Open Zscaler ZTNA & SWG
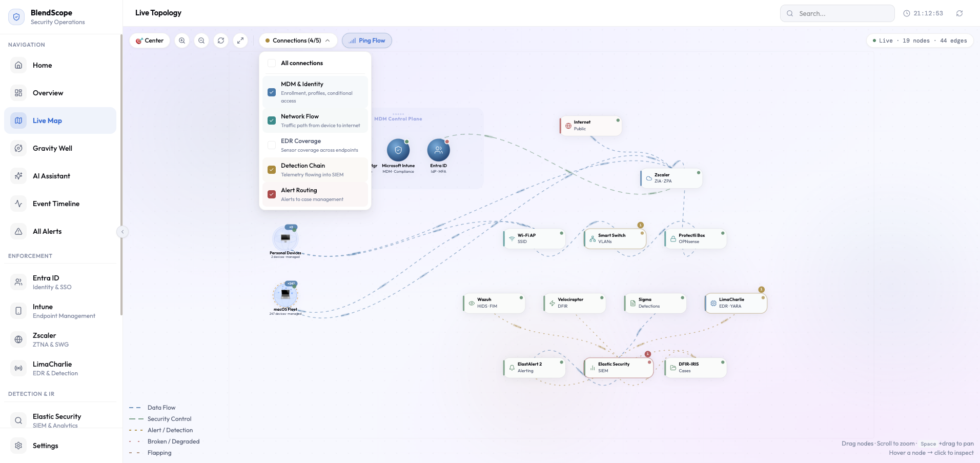Screen dimensions: 980x463 tap(60, 339)
